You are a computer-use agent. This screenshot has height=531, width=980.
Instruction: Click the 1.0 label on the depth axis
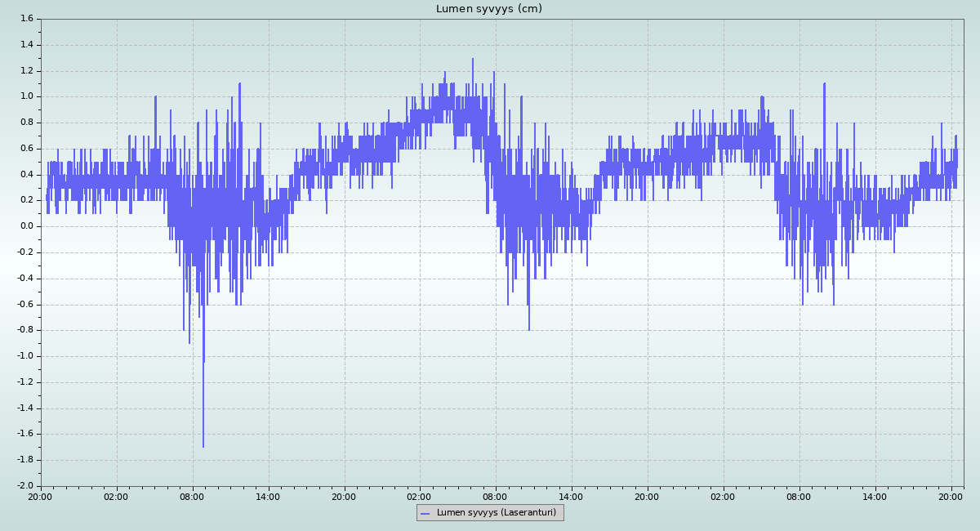coord(26,96)
